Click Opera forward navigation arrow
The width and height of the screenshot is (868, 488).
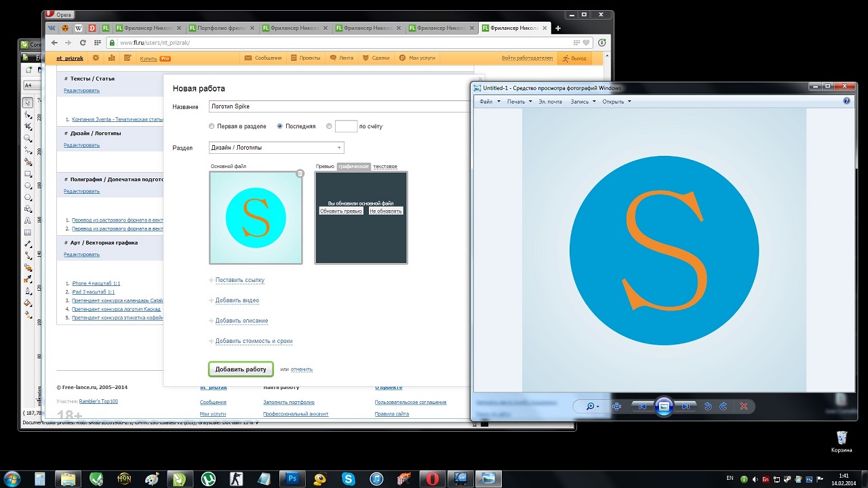(x=68, y=42)
